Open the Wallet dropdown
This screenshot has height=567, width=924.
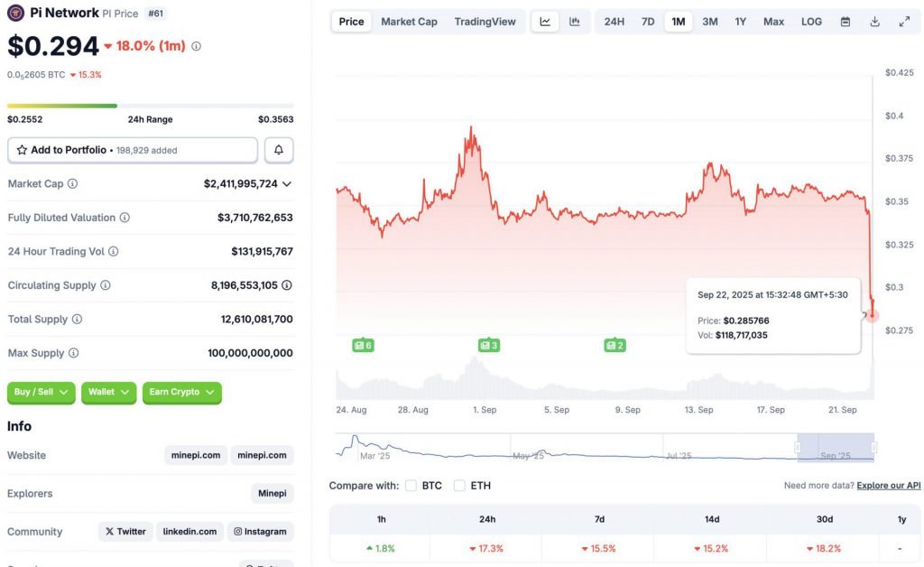[x=109, y=392]
